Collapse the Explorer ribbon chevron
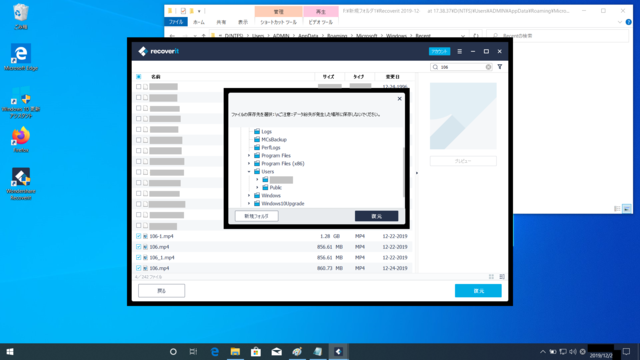Image resolution: width=640 pixels, height=360 pixels. tap(620, 22)
